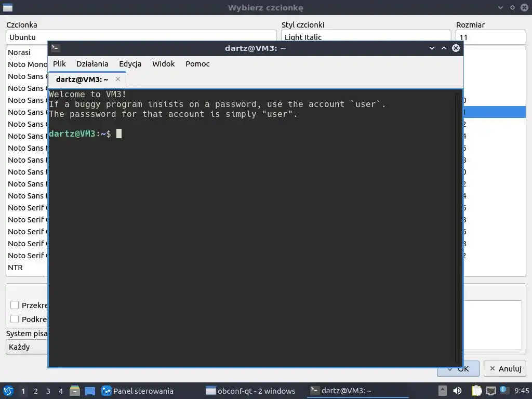This screenshot has width=532, height=399.
Task: Click the terminal icon in the terminal title bar
Action: click(x=55, y=48)
